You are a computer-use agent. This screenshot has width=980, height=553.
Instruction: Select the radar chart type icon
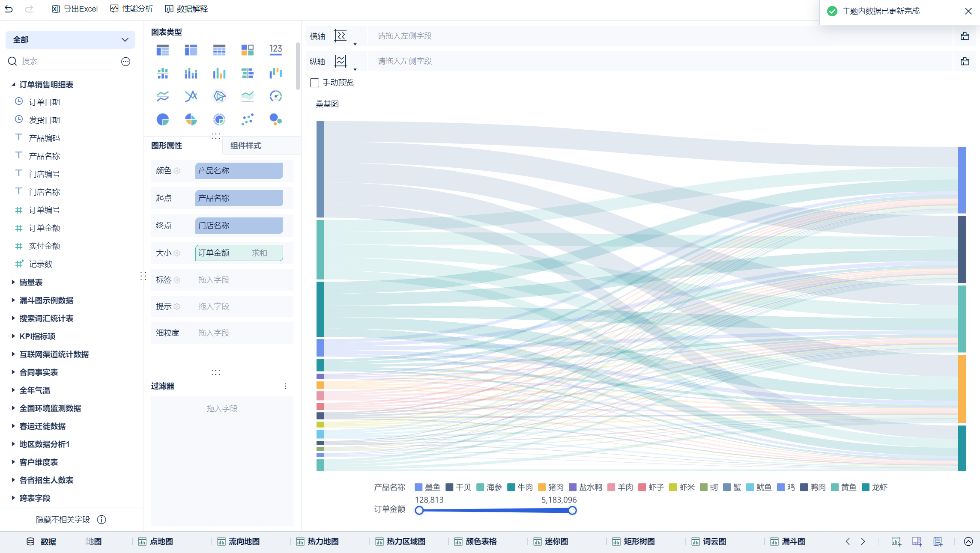click(x=219, y=96)
